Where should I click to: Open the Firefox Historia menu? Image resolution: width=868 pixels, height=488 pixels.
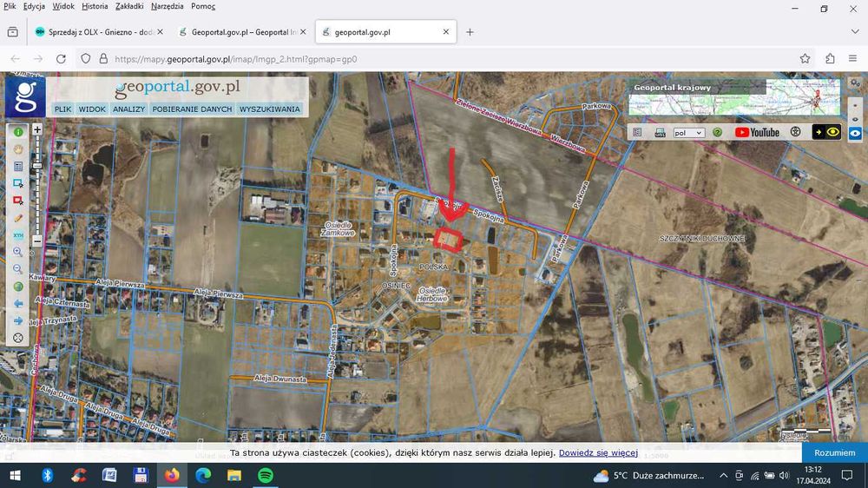(x=95, y=6)
